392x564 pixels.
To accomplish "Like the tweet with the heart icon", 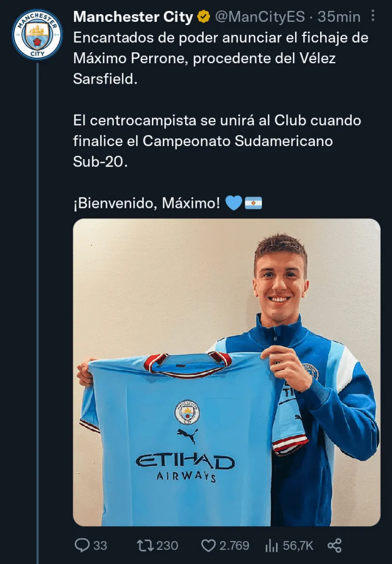I will (208, 545).
